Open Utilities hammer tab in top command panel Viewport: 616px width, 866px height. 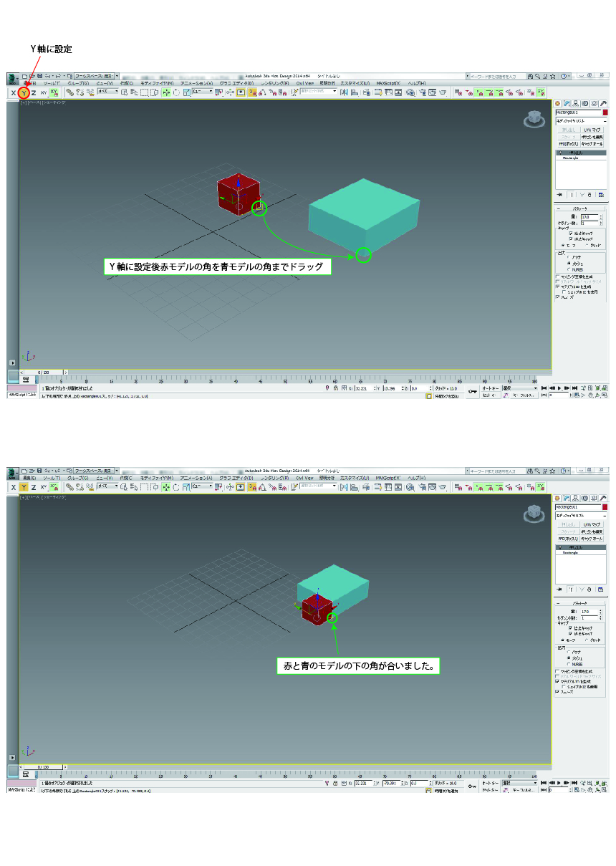[x=603, y=103]
